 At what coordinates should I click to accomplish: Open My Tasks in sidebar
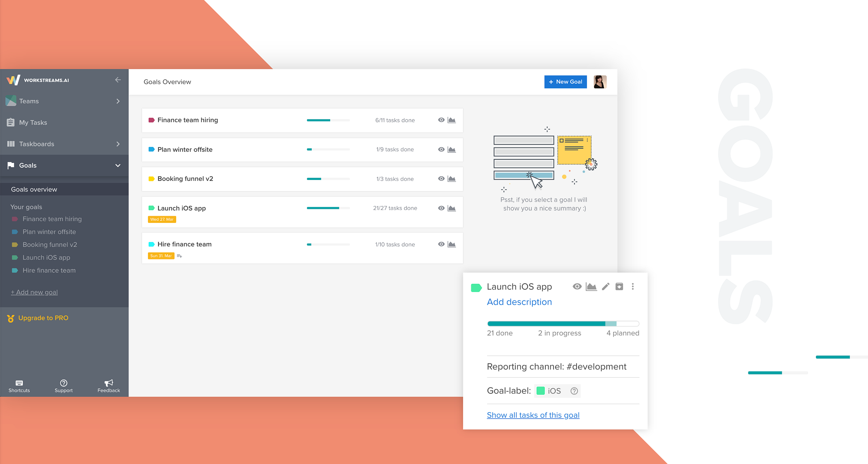point(33,123)
